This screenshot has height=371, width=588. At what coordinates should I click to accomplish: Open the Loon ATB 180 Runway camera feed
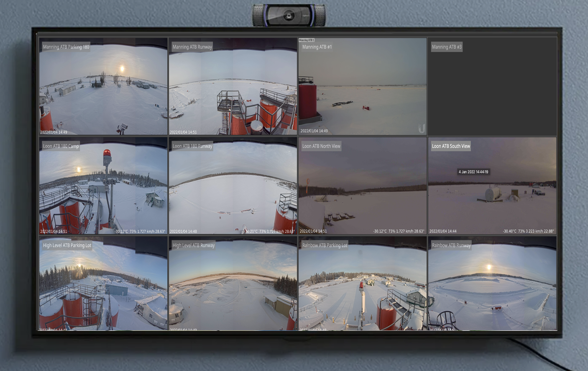click(x=233, y=185)
